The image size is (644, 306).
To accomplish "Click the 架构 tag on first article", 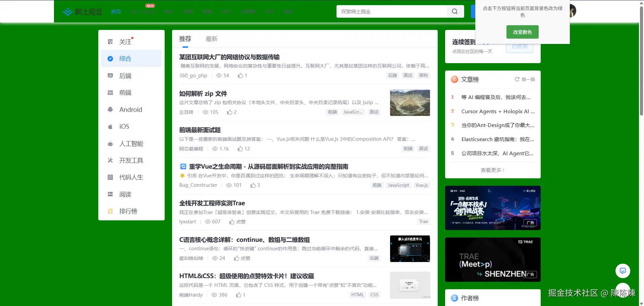I will [x=423, y=76].
